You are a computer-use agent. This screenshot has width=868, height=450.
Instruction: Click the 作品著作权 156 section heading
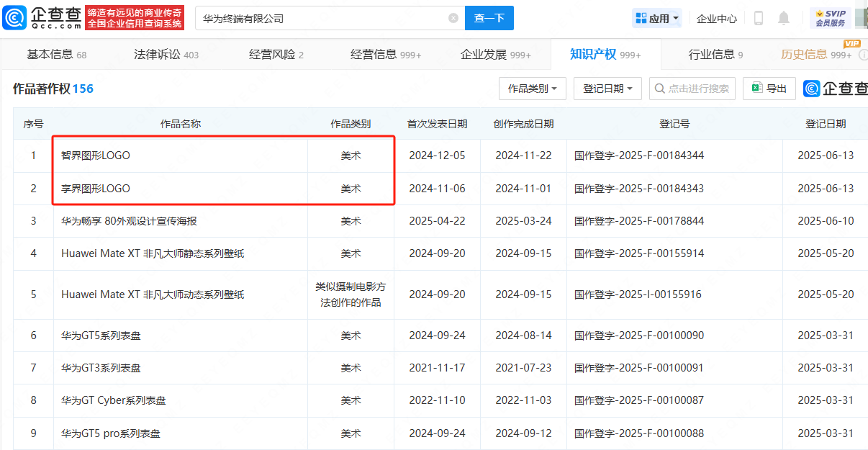53,89
